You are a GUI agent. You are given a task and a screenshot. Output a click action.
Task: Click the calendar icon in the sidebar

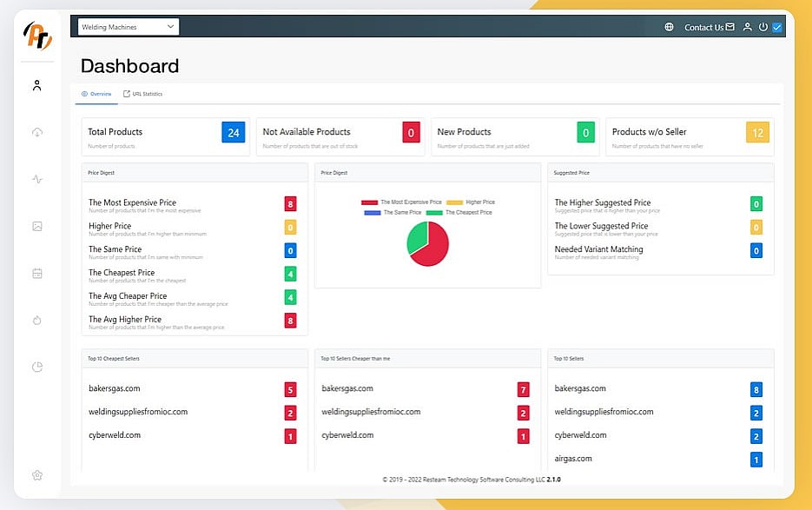36,273
